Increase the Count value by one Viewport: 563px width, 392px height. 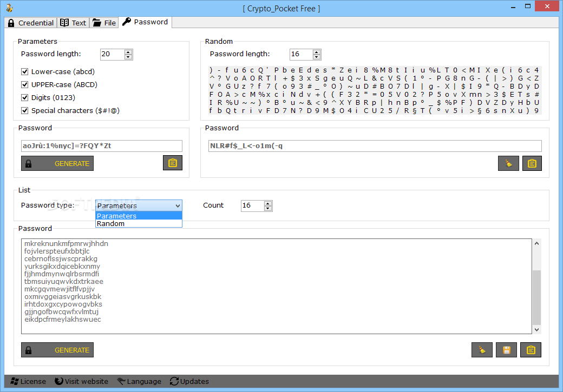[x=268, y=203]
